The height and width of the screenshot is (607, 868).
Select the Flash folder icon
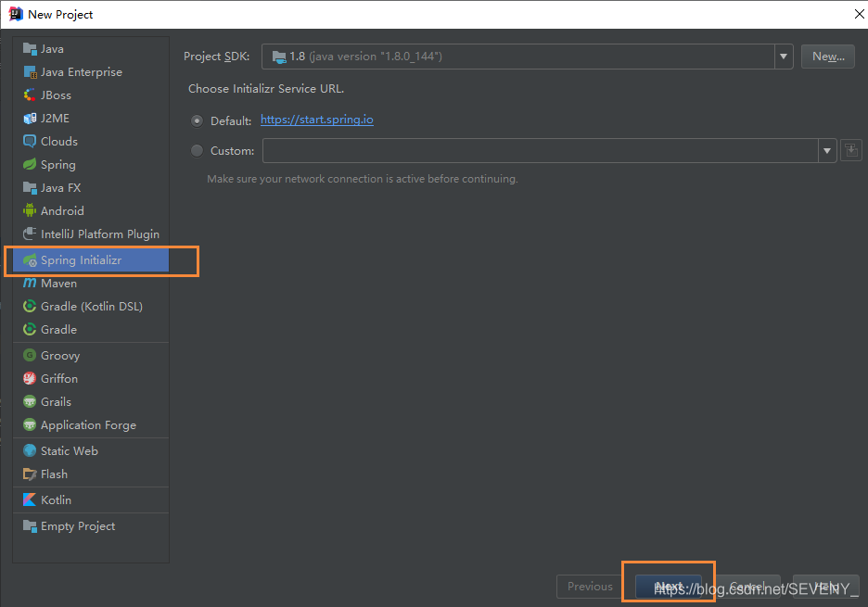[30, 474]
